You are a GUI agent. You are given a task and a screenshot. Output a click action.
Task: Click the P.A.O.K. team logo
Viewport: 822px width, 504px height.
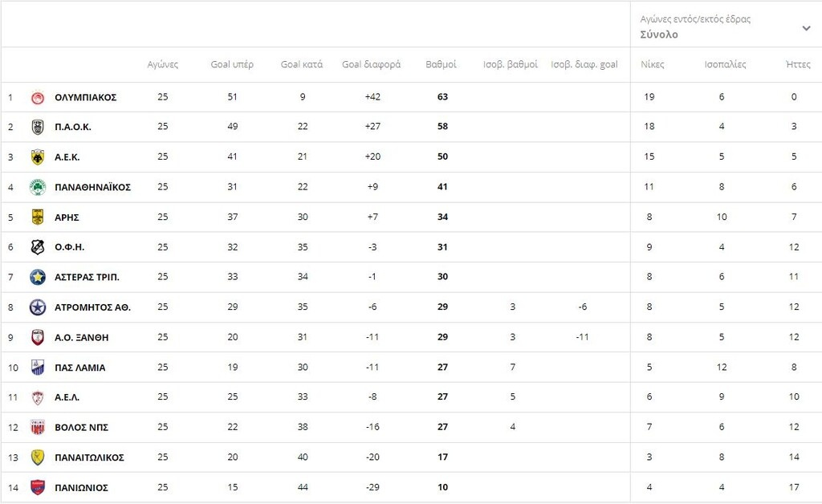tap(38, 127)
